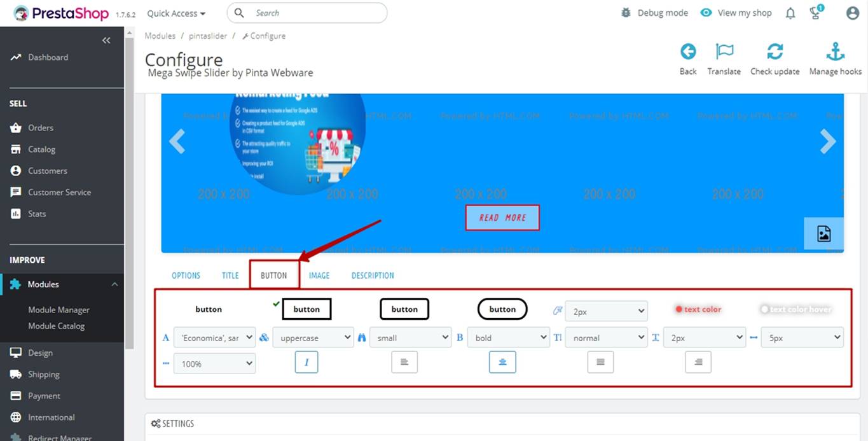This screenshot has height=441, width=868.
Task: Click the Manage hooks anchor icon
Action: (x=835, y=52)
